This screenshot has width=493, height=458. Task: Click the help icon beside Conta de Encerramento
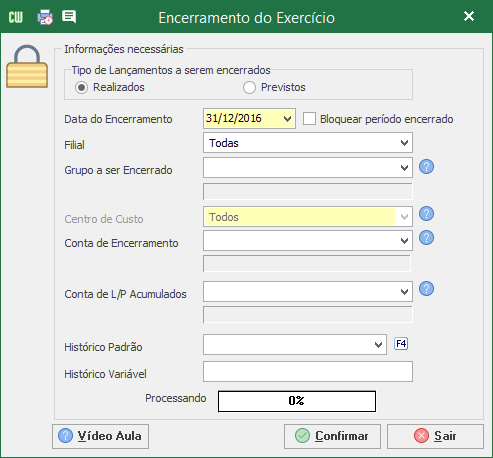coord(426,238)
